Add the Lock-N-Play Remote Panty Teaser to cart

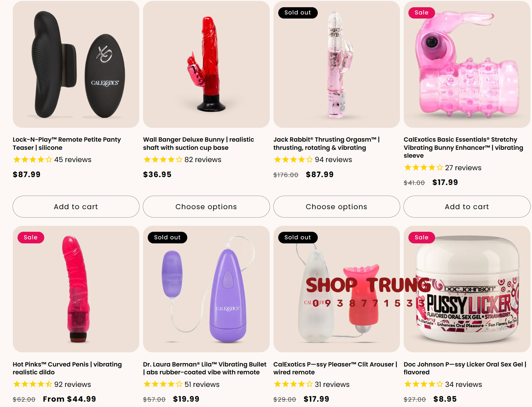(x=76, y=207)
